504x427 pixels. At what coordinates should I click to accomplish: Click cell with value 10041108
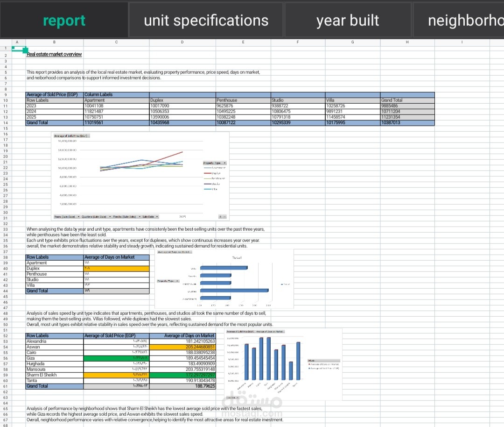[116, 106]
